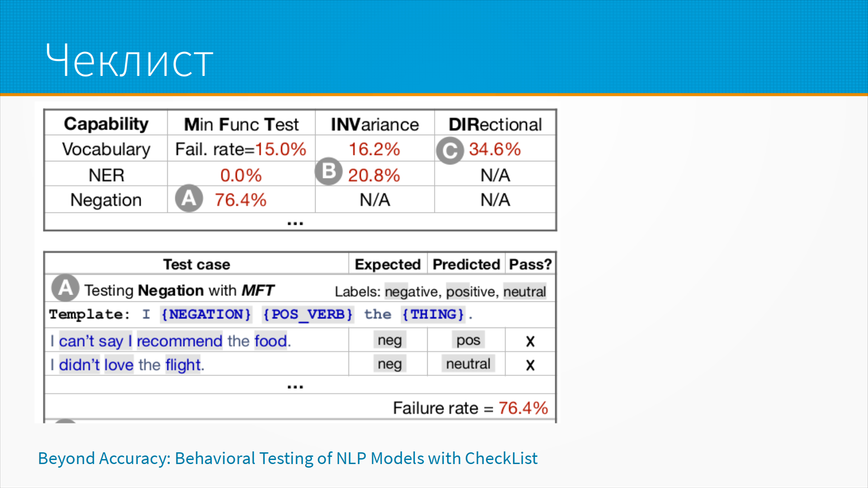Click the circled A badge in the Negation row

point(189,198)
